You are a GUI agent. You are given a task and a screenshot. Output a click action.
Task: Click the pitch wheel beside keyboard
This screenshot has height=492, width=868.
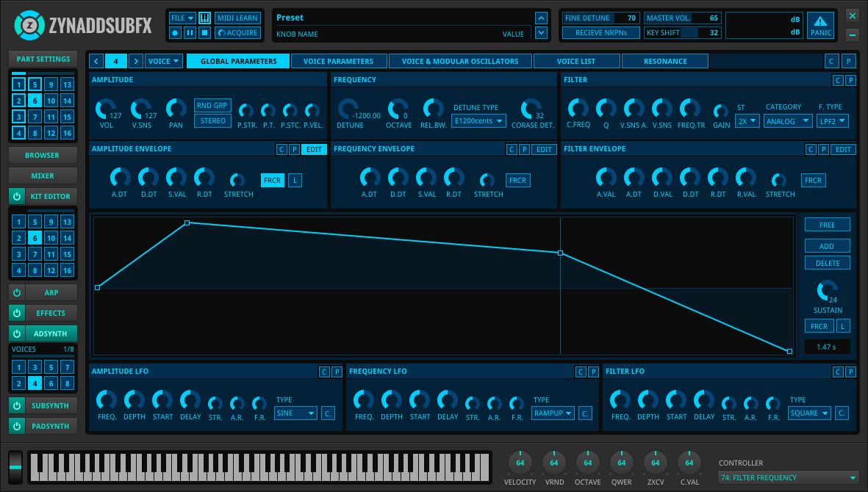(15, 467)
